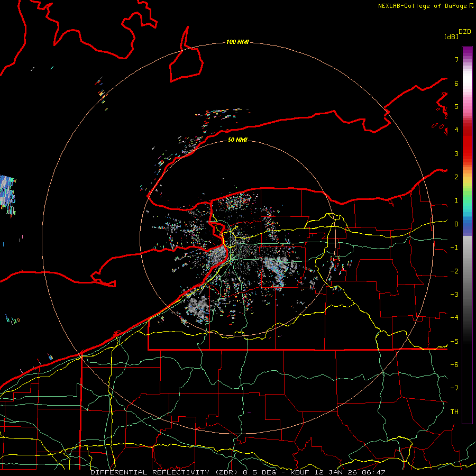Viewport: 476px width, 476px height.
Task: Select the -2 dB scale label
Action: [x=454, y=271]
